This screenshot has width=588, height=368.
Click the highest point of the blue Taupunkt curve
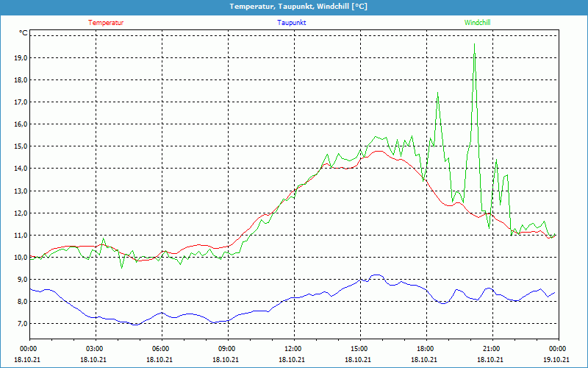coord(376,275)
